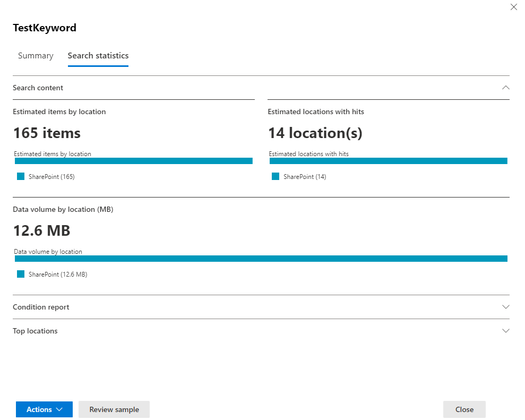Click the Top locations section header
The height and width of the screenshot is (420, 525).
(x=35, y=331)
